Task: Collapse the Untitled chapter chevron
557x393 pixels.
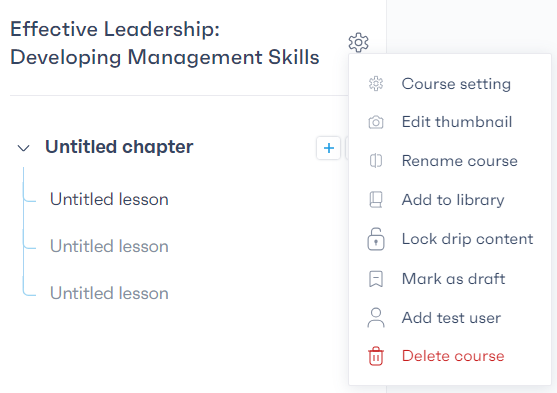Action: [23, 148]
